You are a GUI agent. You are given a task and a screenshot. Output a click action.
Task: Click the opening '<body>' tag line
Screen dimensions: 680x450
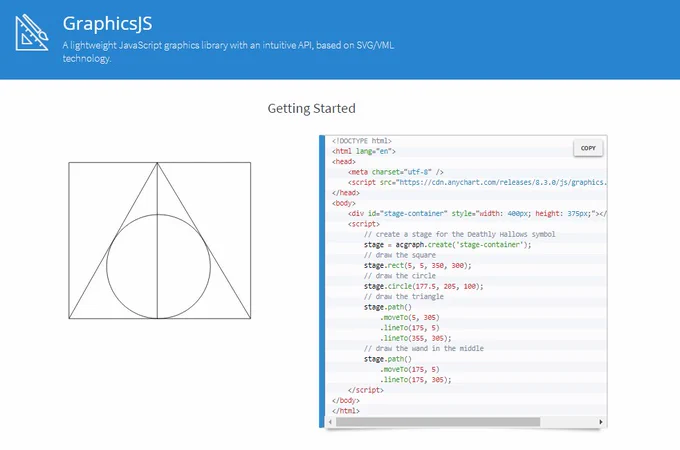(344, 203)
